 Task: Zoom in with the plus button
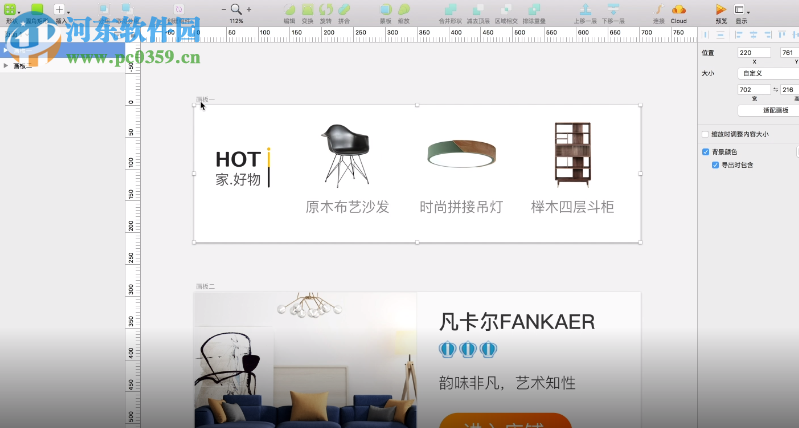[249, 9]
